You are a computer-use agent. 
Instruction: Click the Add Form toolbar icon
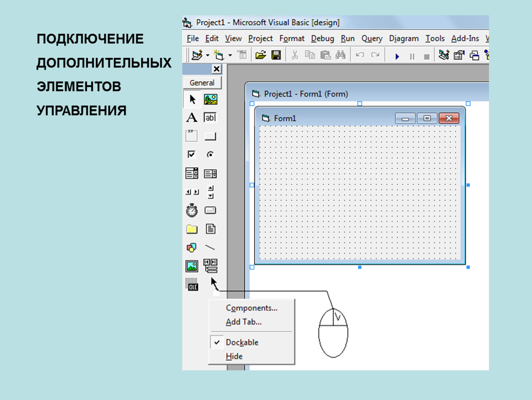pyautogui.click(x=219, y=55)
